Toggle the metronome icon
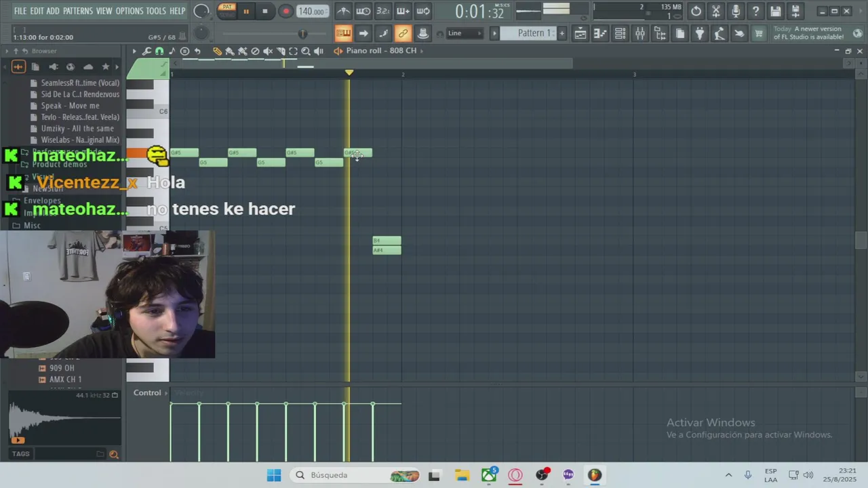Viewport: 868px width, 488px height. coord(344,11)
